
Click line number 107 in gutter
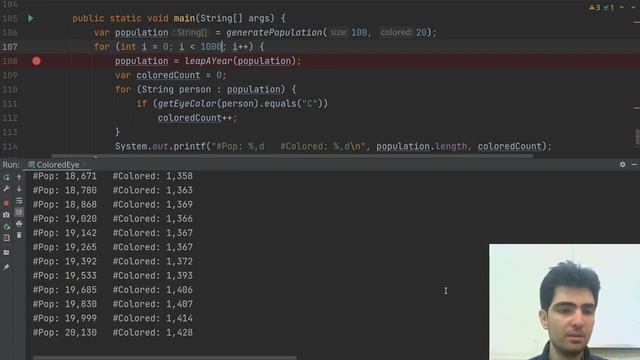click(10, 47)
